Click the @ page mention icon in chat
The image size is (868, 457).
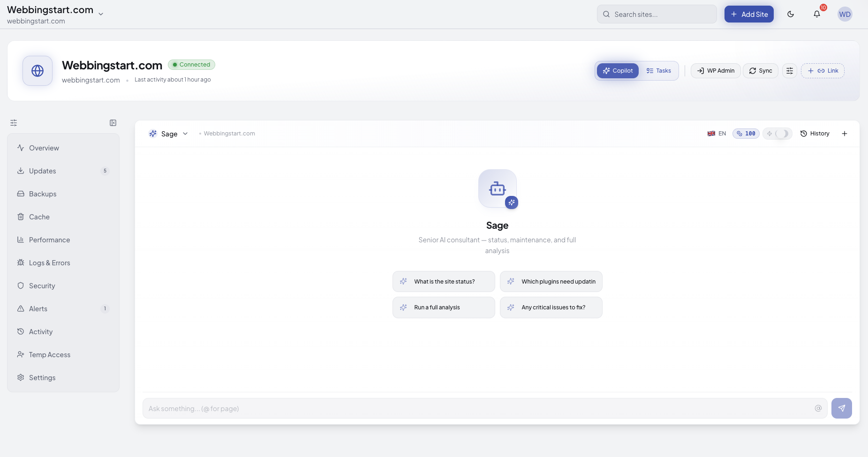coord(819,408)
